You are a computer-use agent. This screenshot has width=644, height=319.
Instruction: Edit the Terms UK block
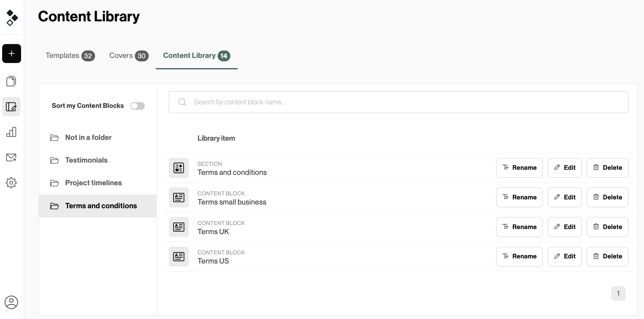[565, 227]
